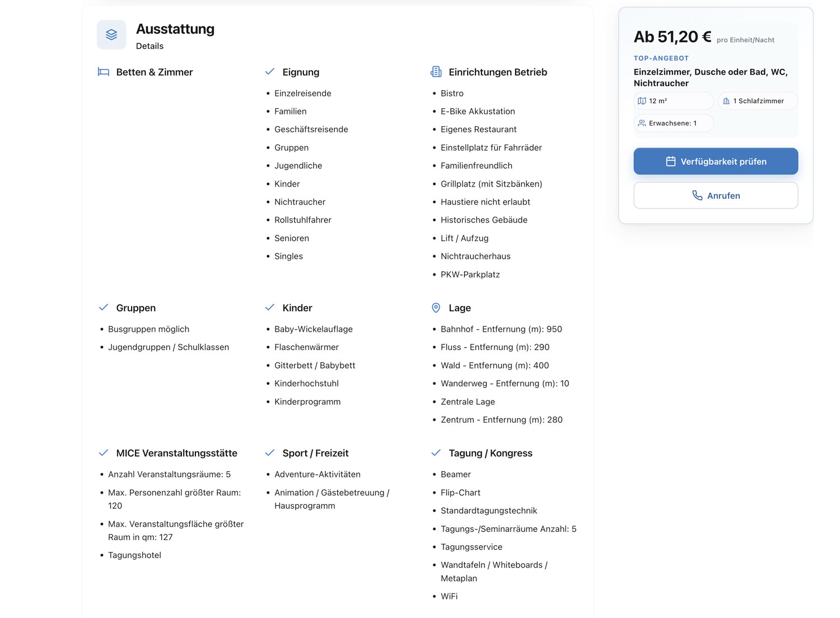Click the checkmark icon next to Kinder heading
The image size is (840, 618).
[x=269, y=308]
